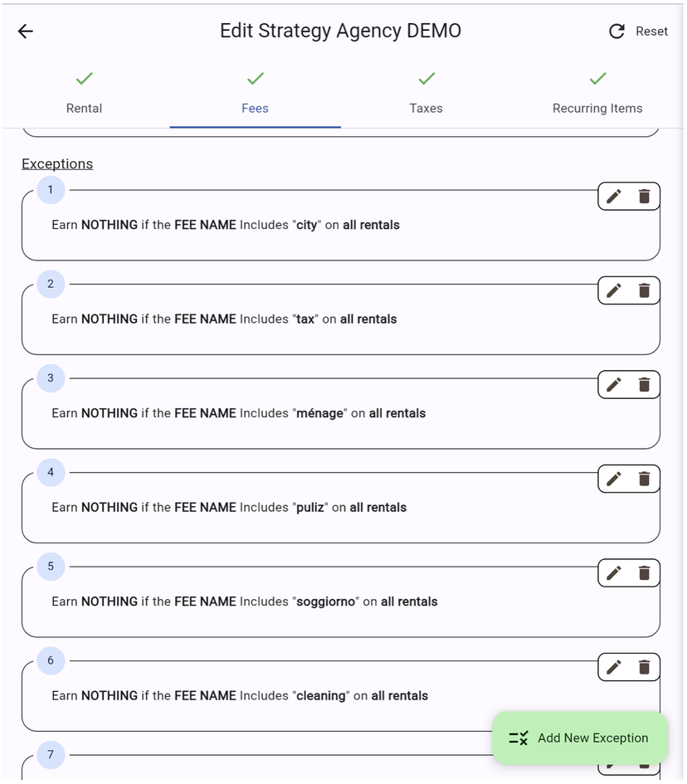Go back using the arrow at top left
687x784 pixels.
tap(25, 31)
